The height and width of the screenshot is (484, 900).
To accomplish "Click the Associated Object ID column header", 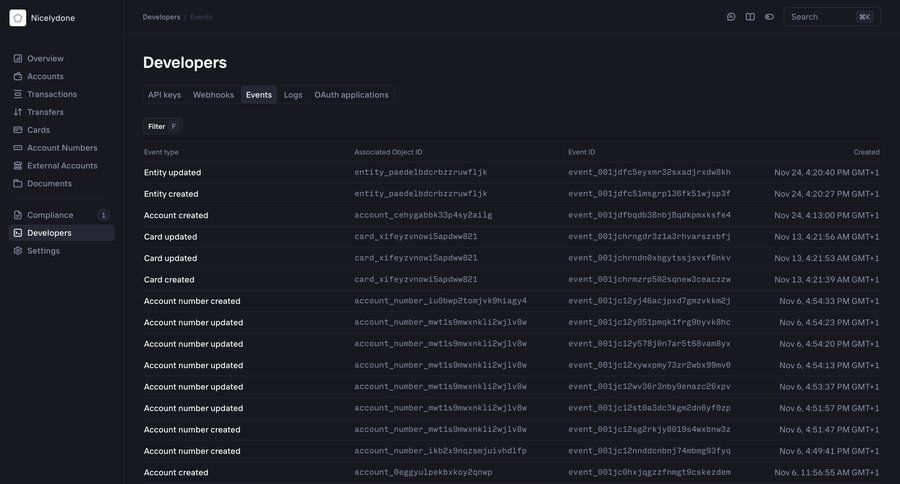I will tap(388, 152).
